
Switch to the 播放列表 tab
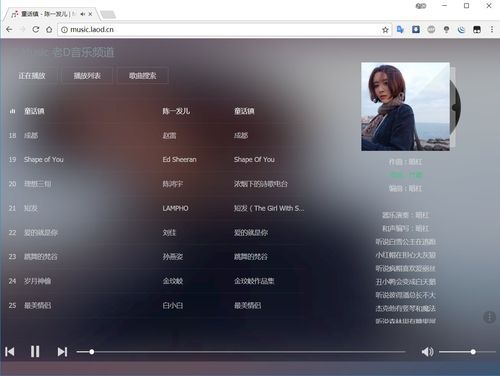click(87, 76)
